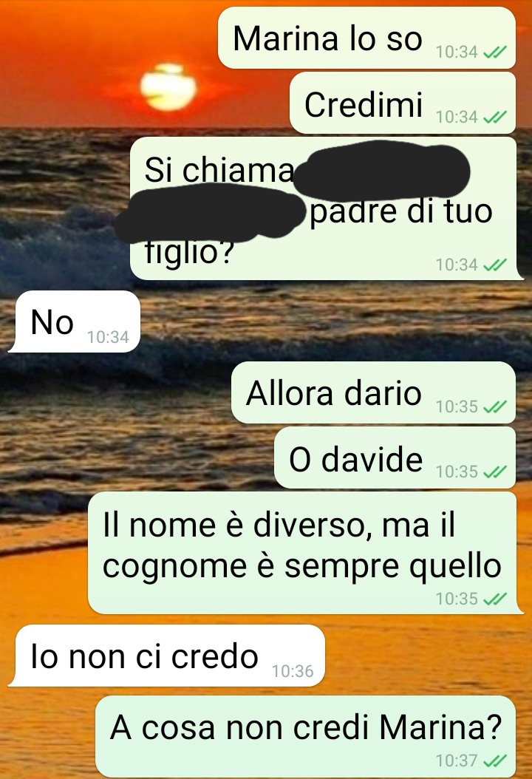Click the read checkmarks on "Marina lo so"

pos(495,52)
